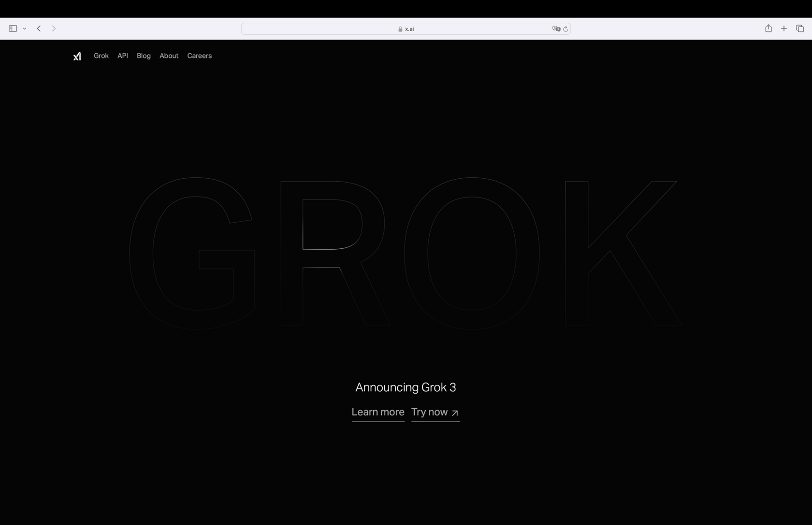Open the translate icon in address bar
This screenshot has height=525, width=812.
coord(556,29)
